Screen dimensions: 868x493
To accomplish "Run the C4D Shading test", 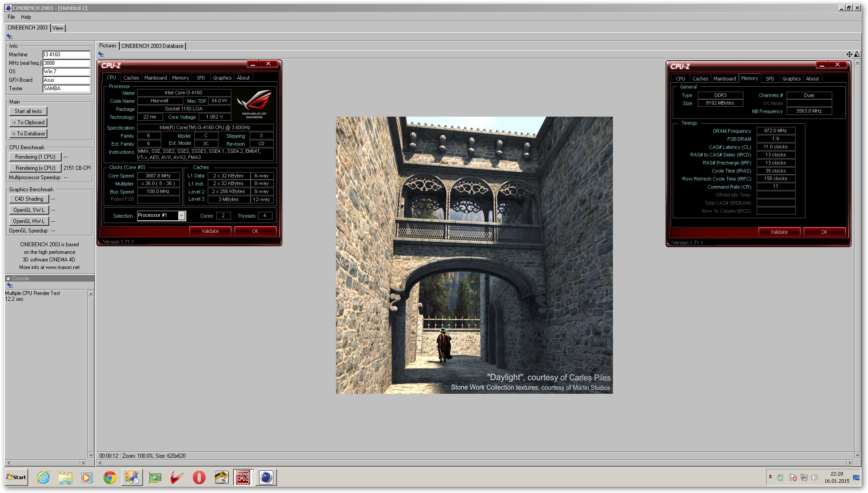I will pyautogui.click(x=29, y=199).
